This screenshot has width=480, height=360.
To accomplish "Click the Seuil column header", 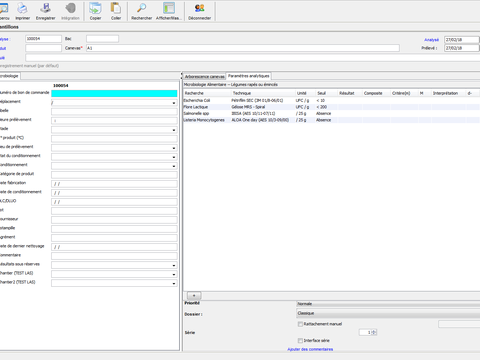I will tap(326, 93).
